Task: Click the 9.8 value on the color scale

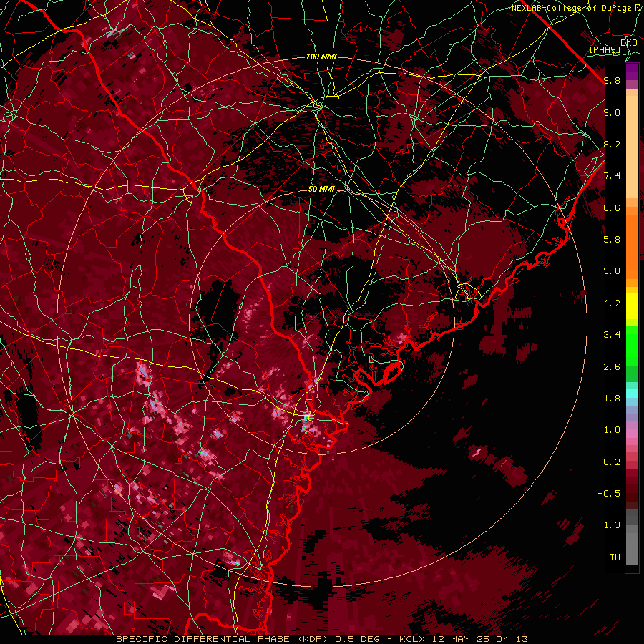Action: click(612, 80)
